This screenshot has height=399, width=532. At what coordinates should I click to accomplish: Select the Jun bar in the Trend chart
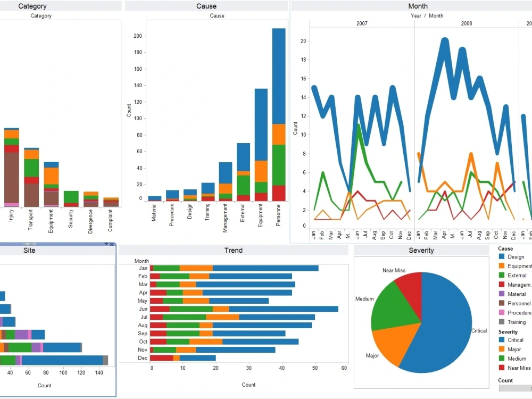[239, 309]
